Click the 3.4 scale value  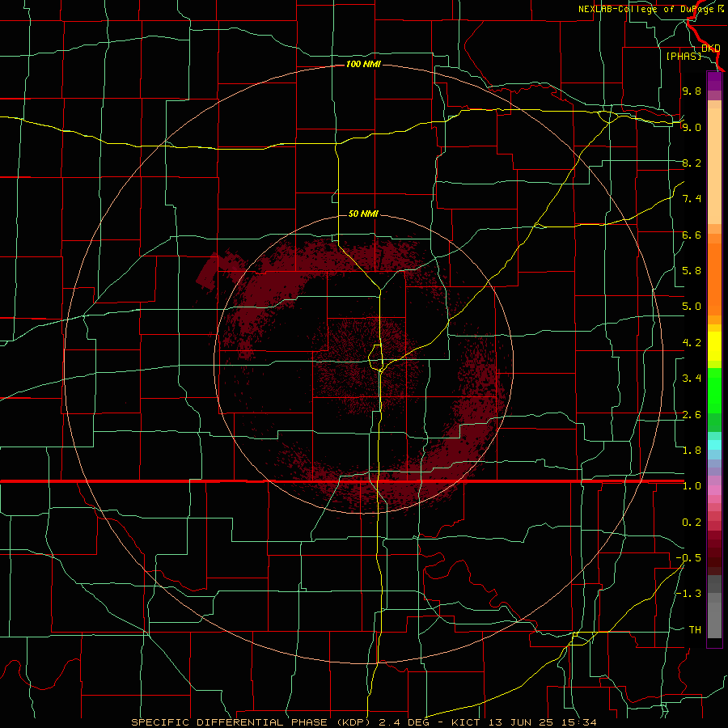coord(692,379)
